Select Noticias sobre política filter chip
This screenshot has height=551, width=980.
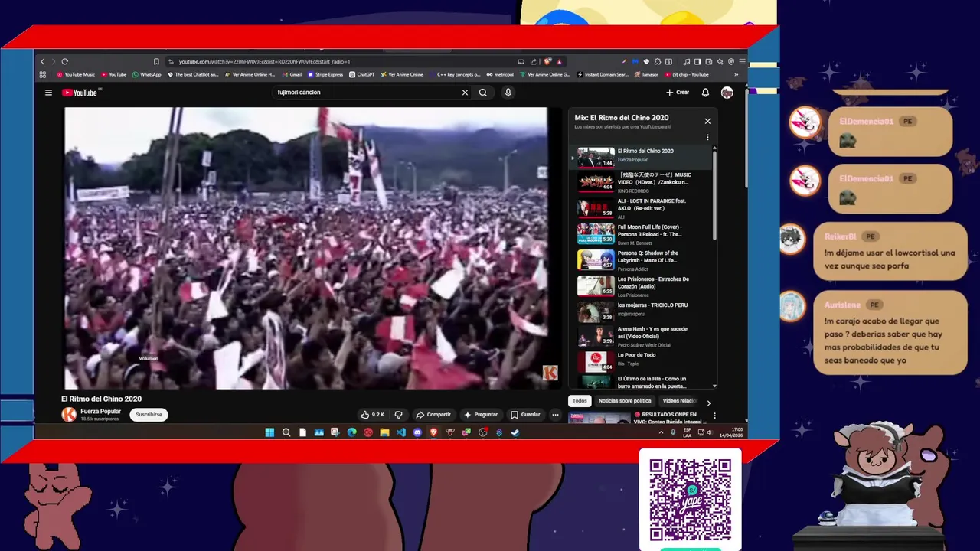625,401
